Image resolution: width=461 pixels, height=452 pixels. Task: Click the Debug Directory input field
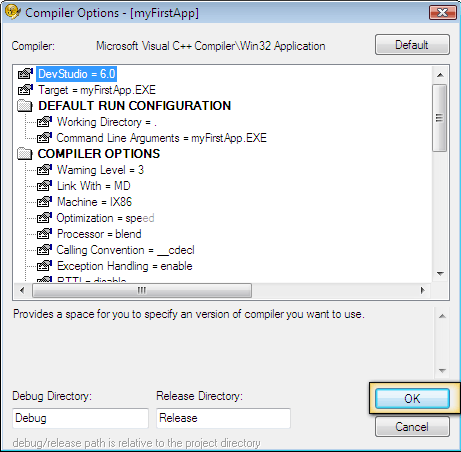click(x=80, y=418)
